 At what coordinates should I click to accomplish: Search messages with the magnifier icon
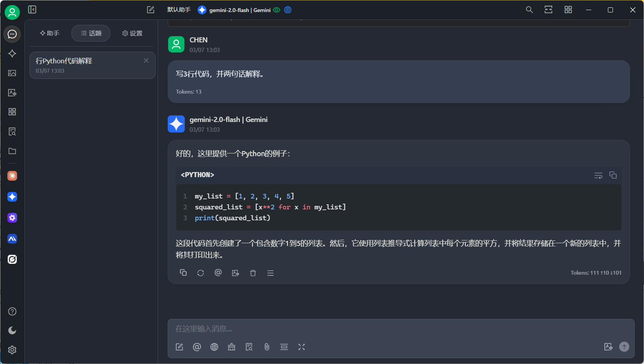click(x=529, y=10)
